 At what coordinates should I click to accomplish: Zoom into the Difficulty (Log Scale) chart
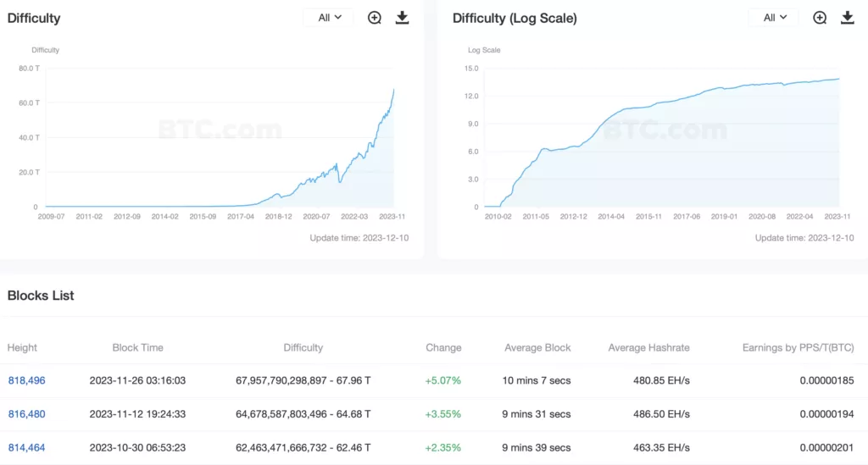[x=820, y=18]
